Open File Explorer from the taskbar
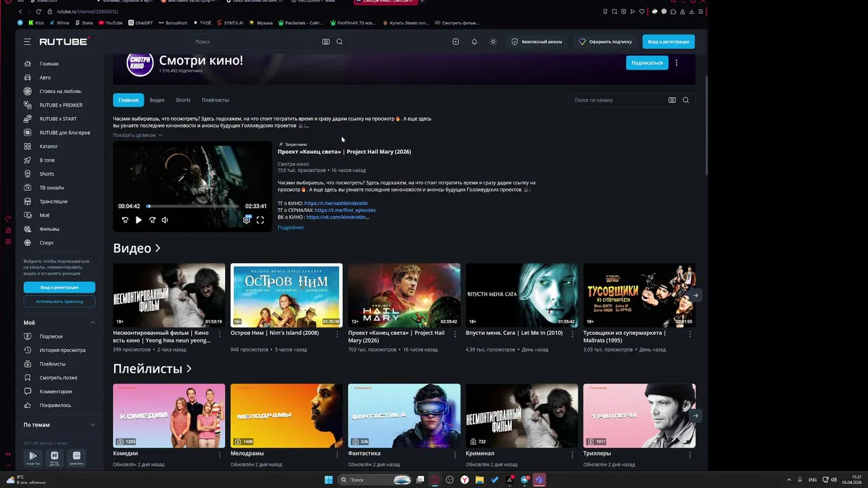Image resolution: width=868 pixels, height=488 pixels. coord(479,480)
